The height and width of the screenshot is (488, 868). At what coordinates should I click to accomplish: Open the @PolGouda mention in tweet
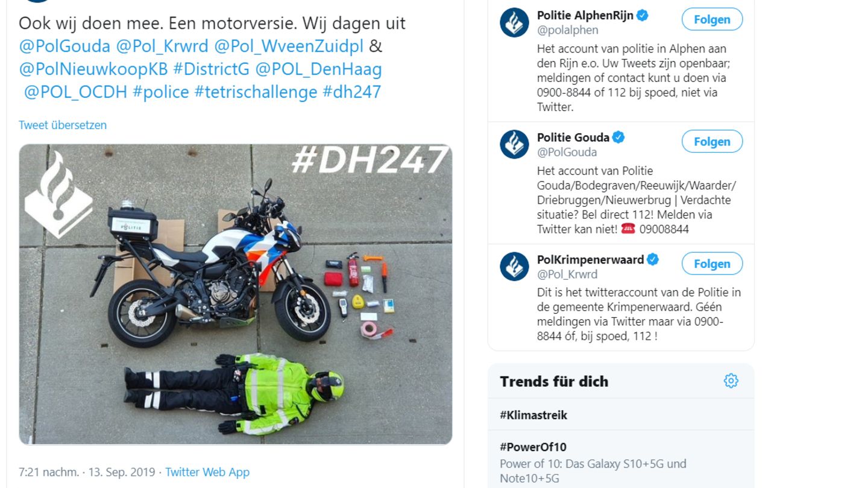64,46
